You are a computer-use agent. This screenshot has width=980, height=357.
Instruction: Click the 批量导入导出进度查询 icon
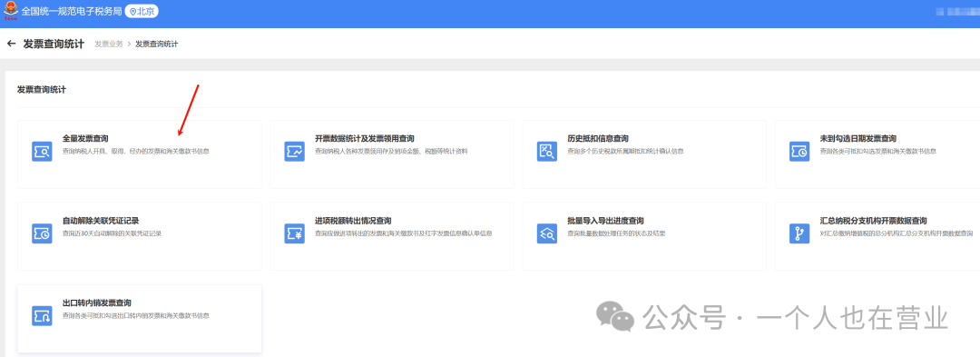(547, 233)
